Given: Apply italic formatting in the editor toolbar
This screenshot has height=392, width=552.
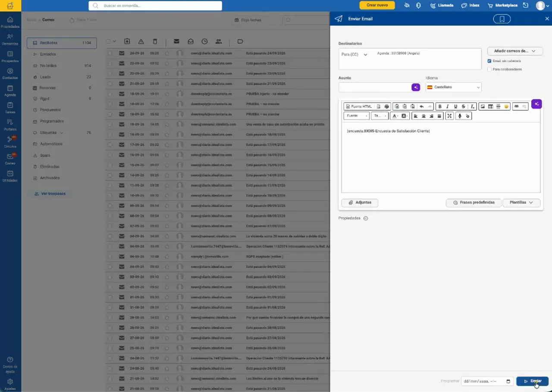Looking at the screenshot, I should [448, 107].
